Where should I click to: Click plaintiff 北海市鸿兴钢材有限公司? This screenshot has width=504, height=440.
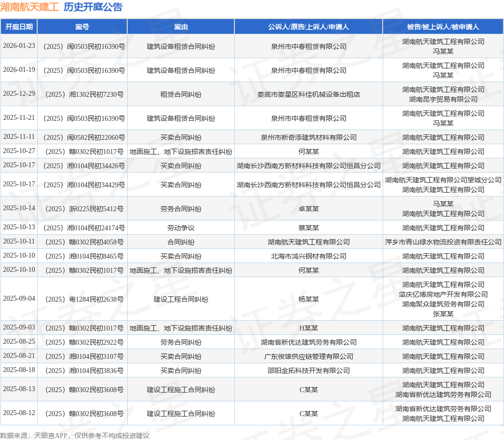coord(309,256)
